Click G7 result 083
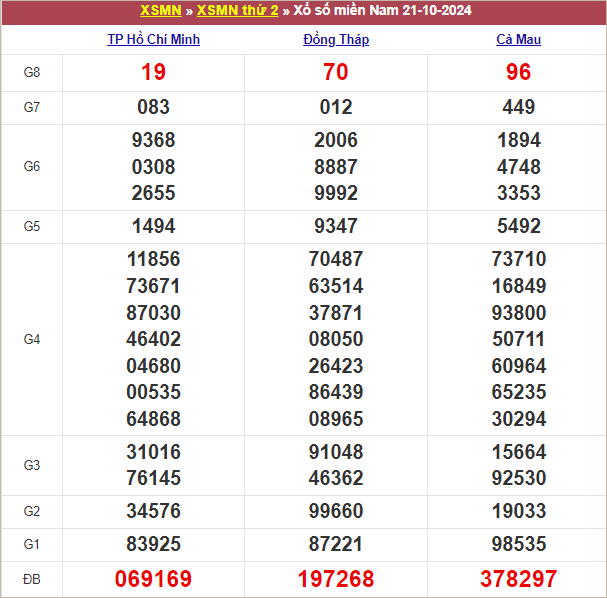This screenshot has width=607, height=598. click(153, 107)
